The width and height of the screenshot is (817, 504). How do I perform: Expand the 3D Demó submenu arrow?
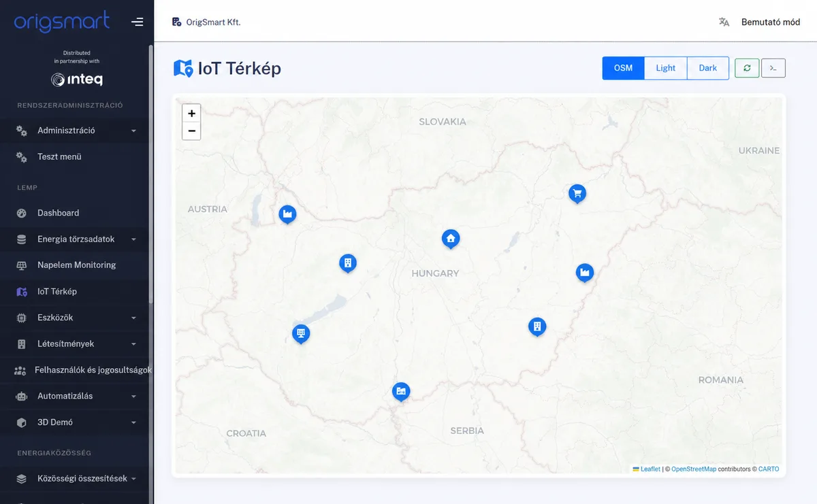[x=133, y=422]
